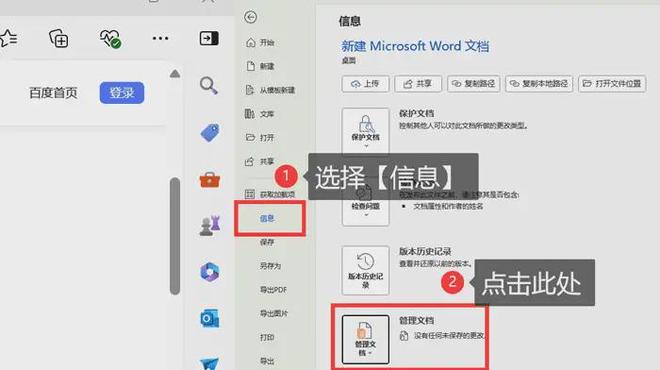Open browser three-dots settings menu

(x=160, y=38)
